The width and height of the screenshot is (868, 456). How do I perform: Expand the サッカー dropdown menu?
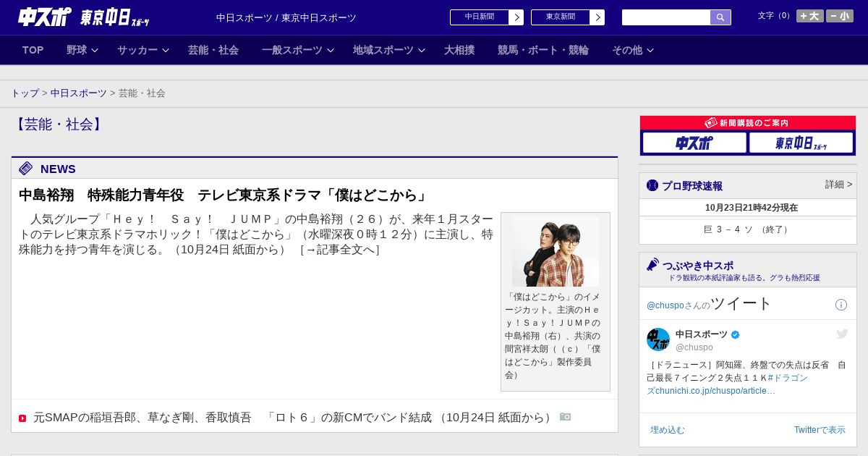[143, 50]
